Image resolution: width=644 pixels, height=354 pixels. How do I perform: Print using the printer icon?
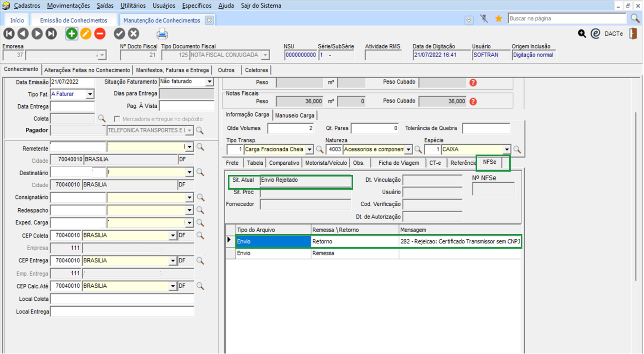click(162, 34)
